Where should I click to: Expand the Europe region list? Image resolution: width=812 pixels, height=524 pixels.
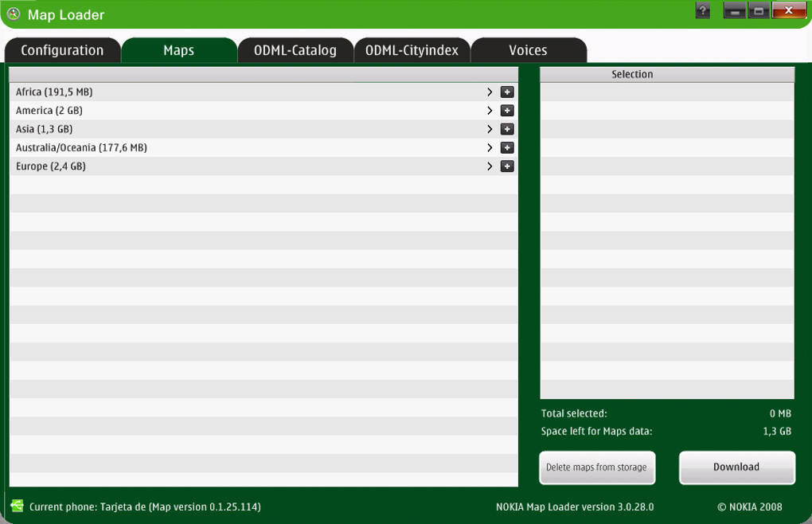pyautogui.click(x=490, y=166)
